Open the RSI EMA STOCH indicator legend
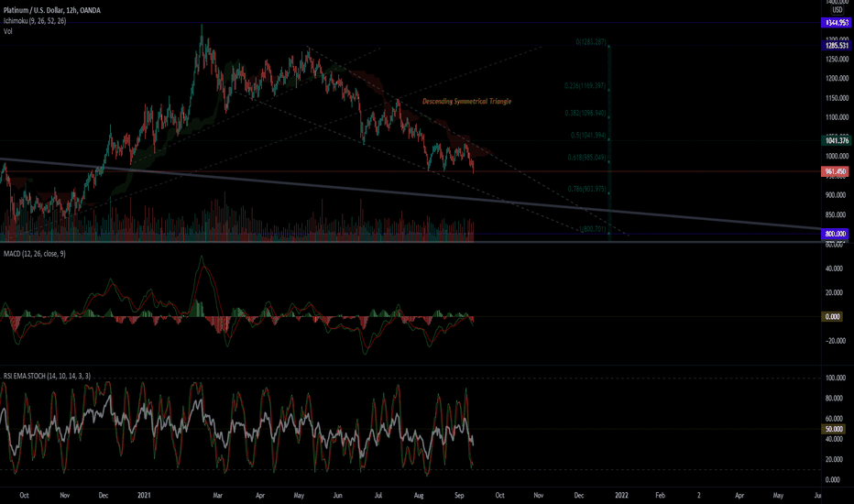Screen dimensions: 854x504 coord(47,376)
